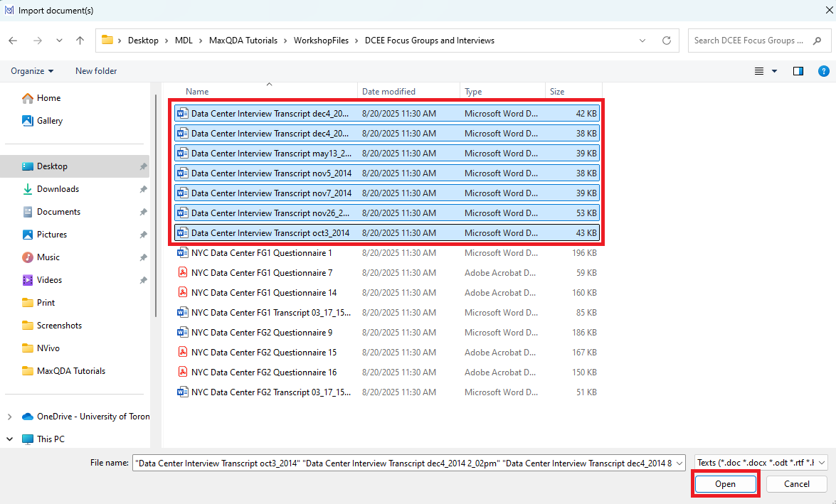Unpin Downloads using its pin icon
Image resolution: width=836 pixels, height=504 pixels.
(143, 190)
